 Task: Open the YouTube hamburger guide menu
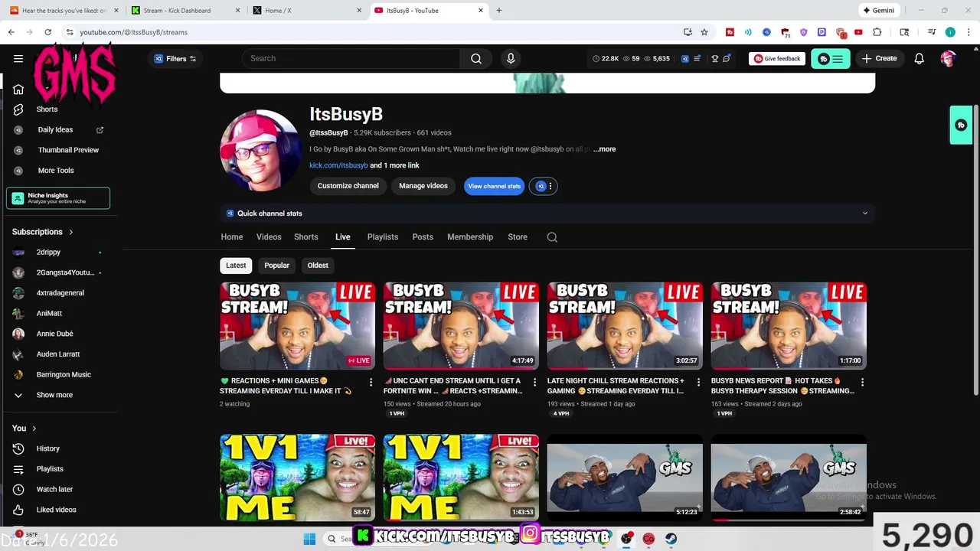click(x=18, y=58)
